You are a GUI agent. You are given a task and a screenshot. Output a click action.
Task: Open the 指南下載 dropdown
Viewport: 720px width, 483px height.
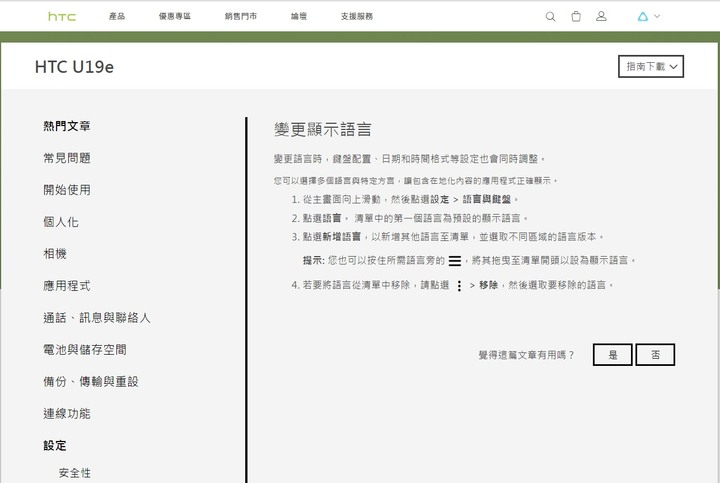651,67
